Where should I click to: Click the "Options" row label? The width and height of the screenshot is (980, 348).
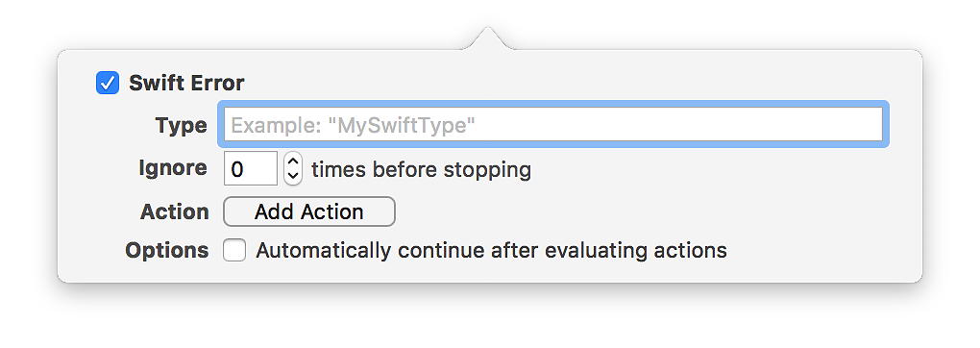[167, 250]
